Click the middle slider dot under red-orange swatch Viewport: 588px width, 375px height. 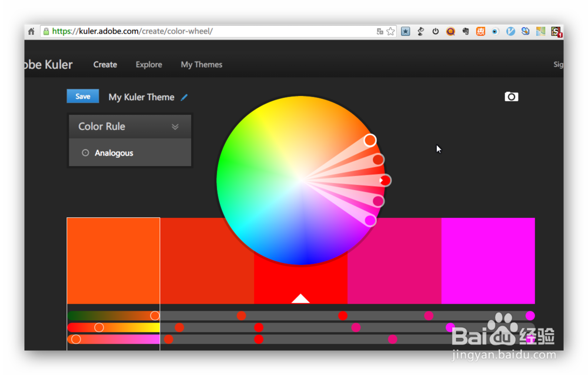pyautogui.click(x=179, y=327)
